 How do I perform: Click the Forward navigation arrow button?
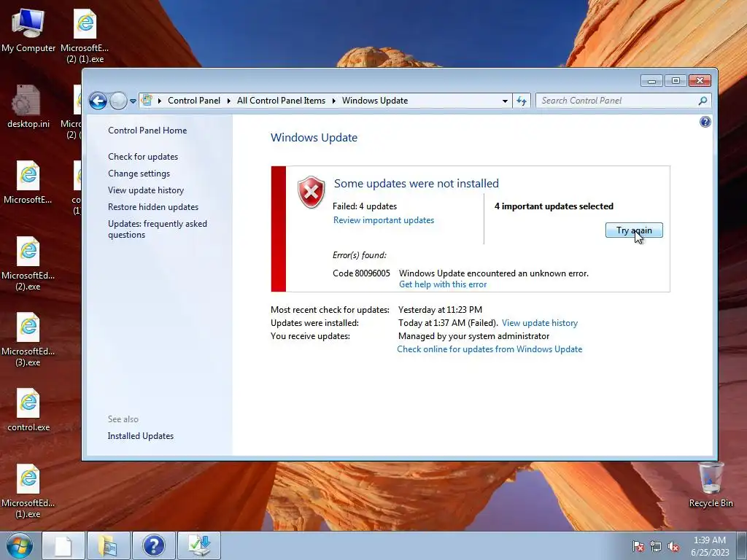click(118, 101)
